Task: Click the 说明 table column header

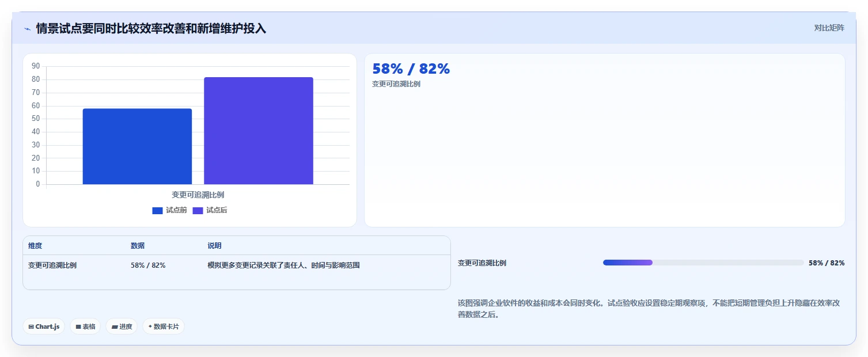Action: click(214, 246)
